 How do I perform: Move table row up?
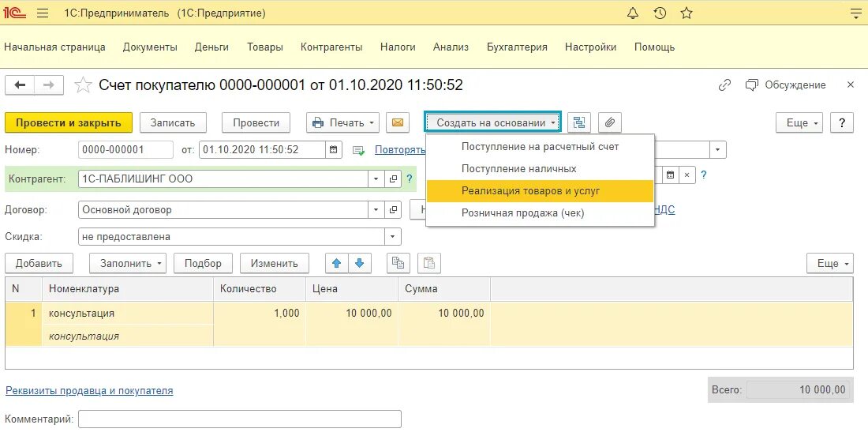tap(337, 263)
